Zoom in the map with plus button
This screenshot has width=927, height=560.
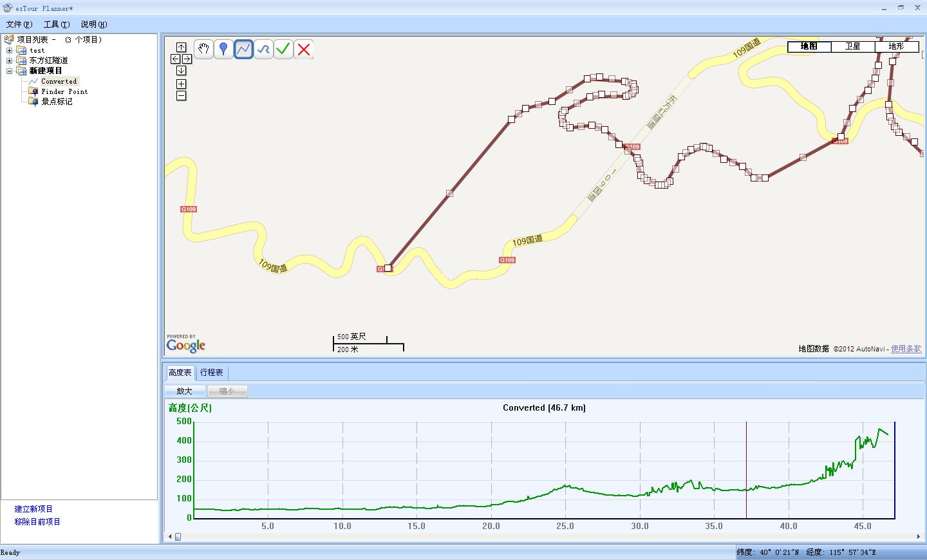point(181,84)
